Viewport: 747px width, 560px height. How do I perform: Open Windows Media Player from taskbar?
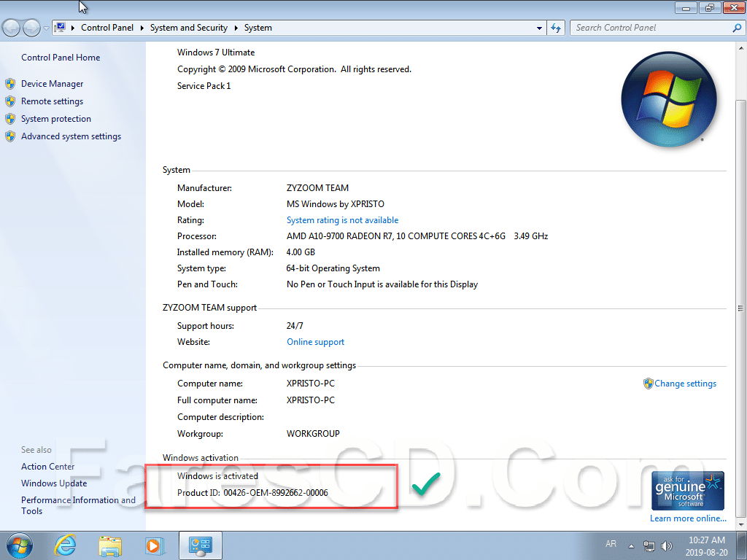pos(155,545)
